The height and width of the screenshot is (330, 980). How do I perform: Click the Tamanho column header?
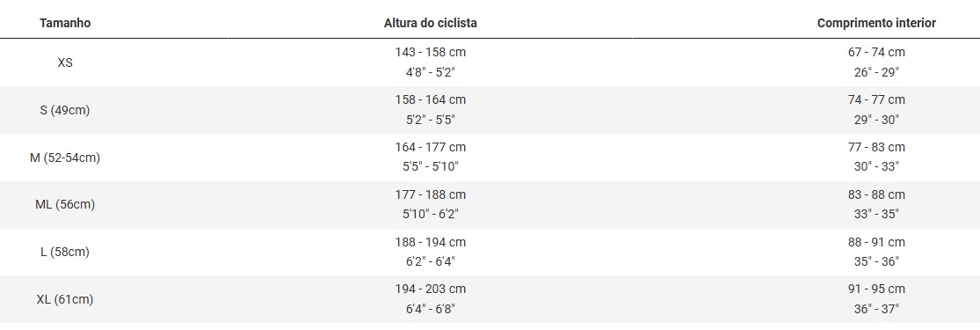[65, 23]
